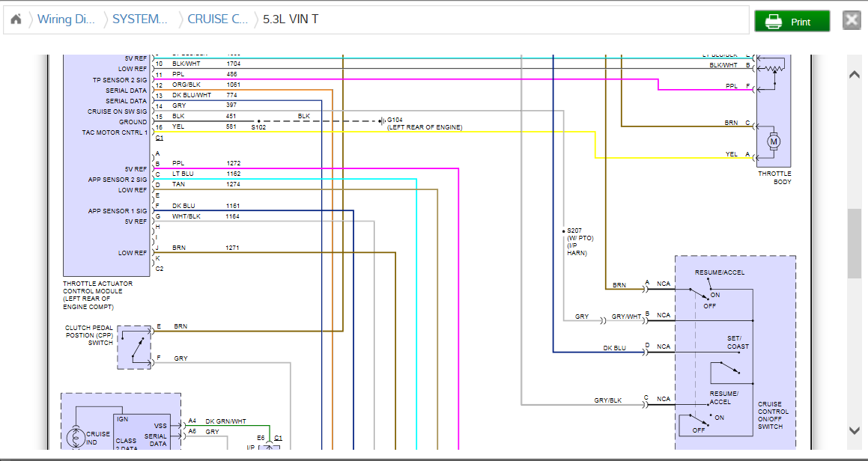The image size is (868, 461).
Task: Click the scroll down arrow
Action: (854, 430)
